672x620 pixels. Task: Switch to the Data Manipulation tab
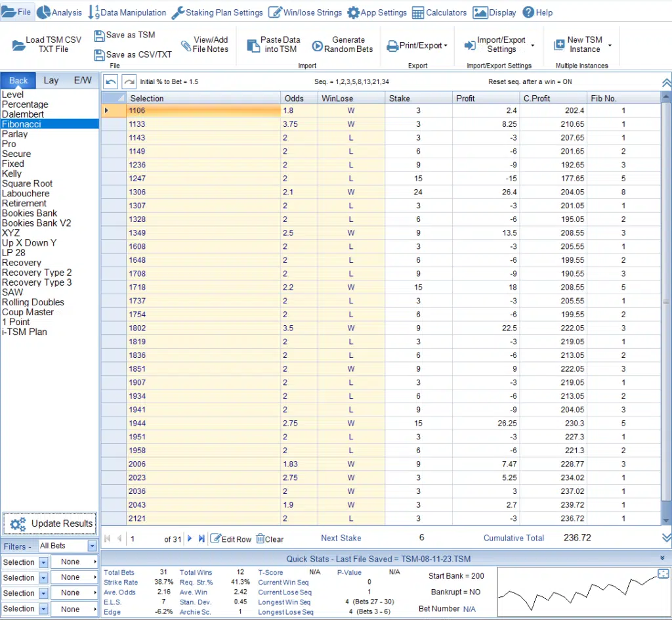(127, 12)
